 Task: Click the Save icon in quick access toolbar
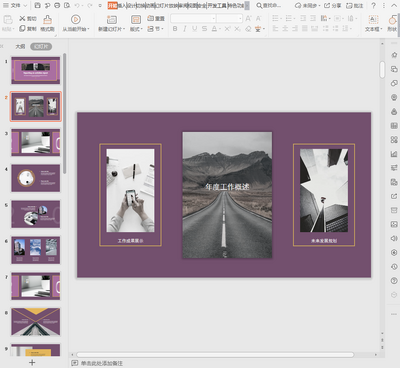(37, 5)
